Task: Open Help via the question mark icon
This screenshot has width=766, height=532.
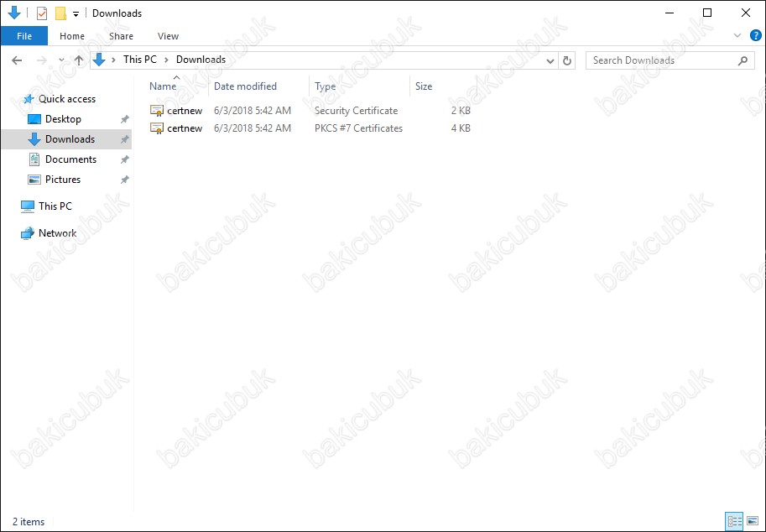Action: pyautogui.click(x=755, y=35)
